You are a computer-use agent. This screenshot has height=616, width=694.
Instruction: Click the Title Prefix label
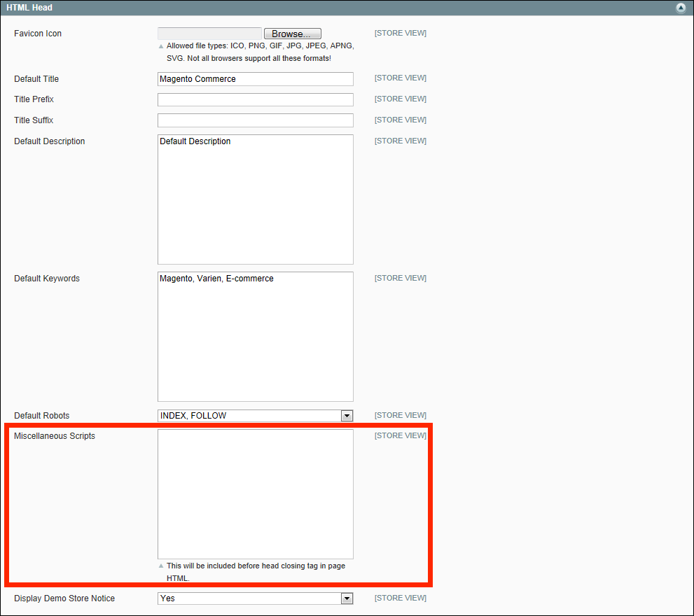pos(34,99)
